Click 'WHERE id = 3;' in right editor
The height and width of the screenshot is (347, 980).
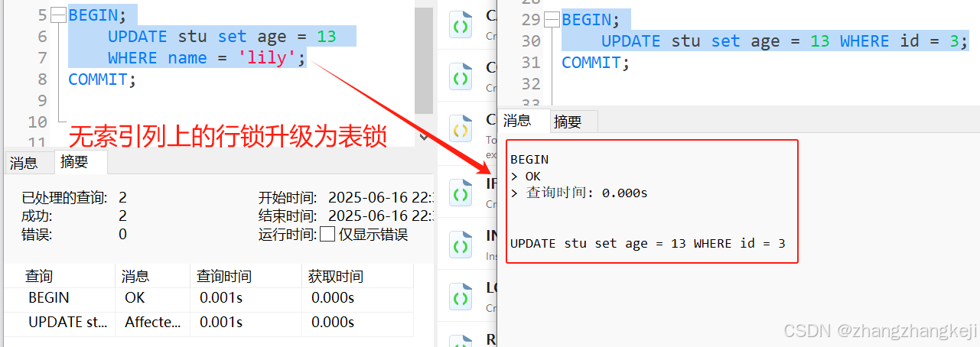904,41
